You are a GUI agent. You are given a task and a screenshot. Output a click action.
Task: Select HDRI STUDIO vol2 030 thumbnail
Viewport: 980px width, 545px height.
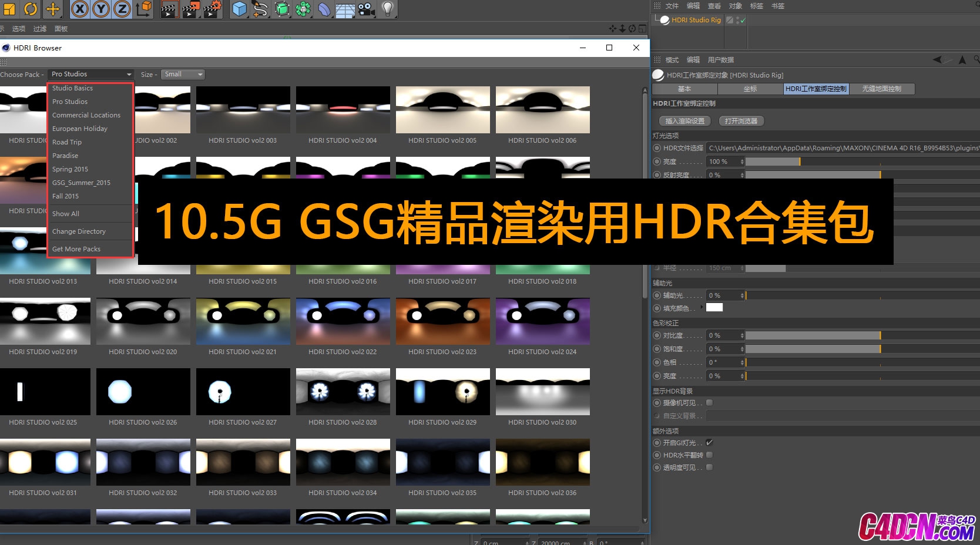[x=543, y=392]
